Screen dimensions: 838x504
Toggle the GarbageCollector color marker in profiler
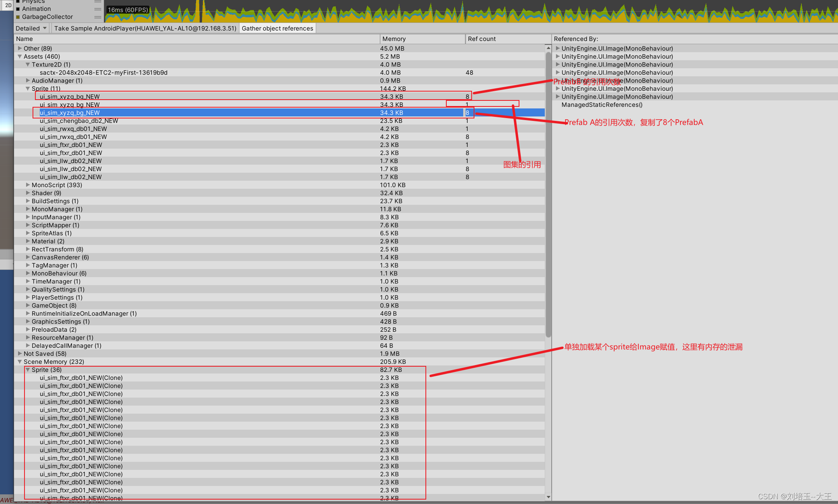18,17
